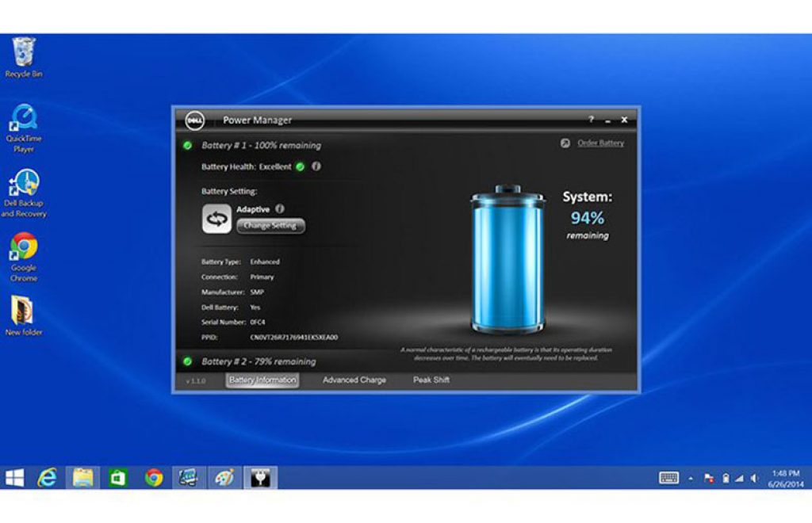Open Paint from the taskbar
The image size is (812, 523).
pos(224,478)
